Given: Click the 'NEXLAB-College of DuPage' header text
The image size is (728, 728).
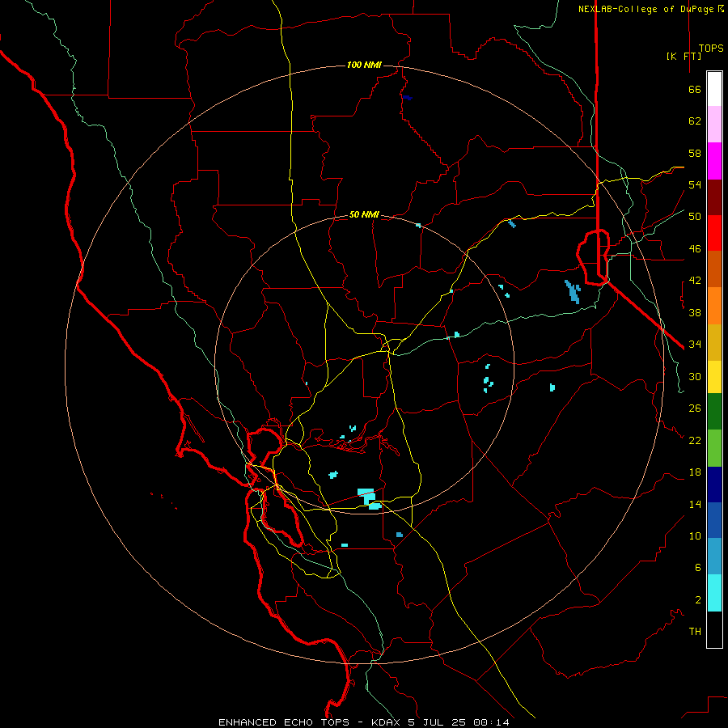Looking at the screenshot, I should (645, 9).
